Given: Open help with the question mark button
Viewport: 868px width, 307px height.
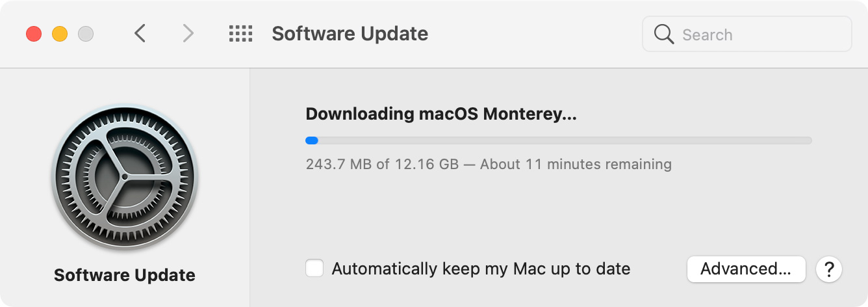Looking at the screenshot, I should (x=829, y=269).
